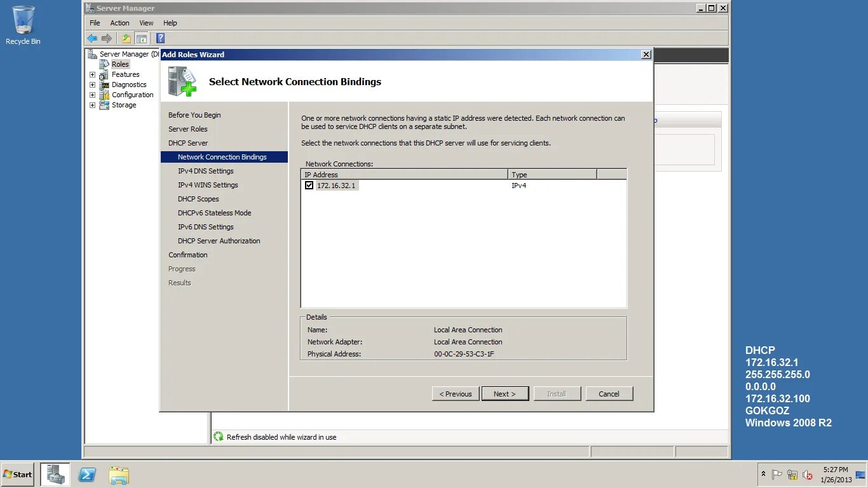Viewport: 868px width, 488px height.
Task: Click the Diagnostics node icon in tree
Action: tap(104, 85)
